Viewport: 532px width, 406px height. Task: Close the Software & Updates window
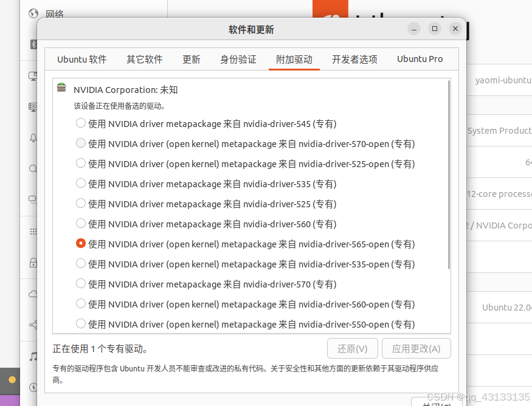tap(455, 29)
